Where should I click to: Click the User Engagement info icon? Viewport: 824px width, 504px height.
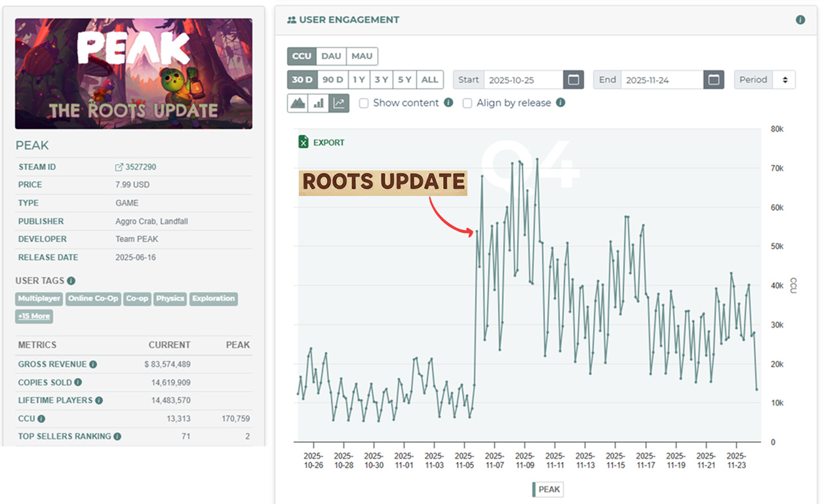(800, 20)
